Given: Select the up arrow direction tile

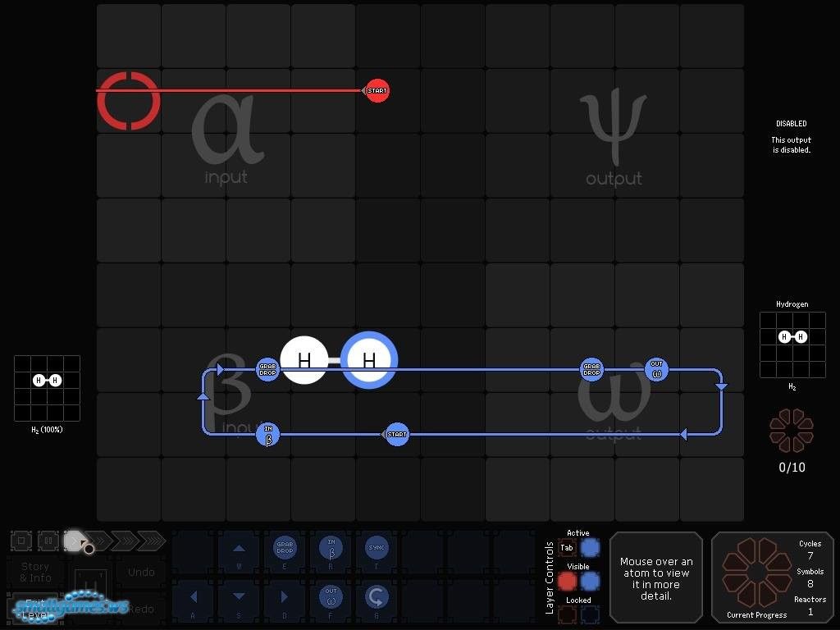Looking at the screenshot, I should point(239,550).
